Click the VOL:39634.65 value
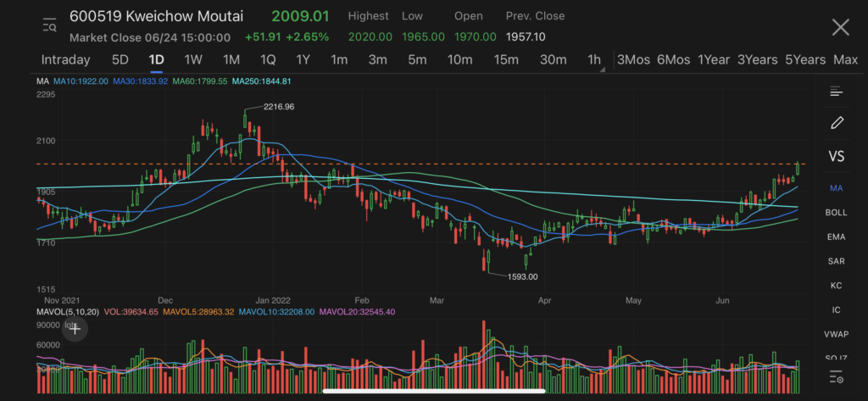The height and width of the screenshot is (401, 868). 131,312
